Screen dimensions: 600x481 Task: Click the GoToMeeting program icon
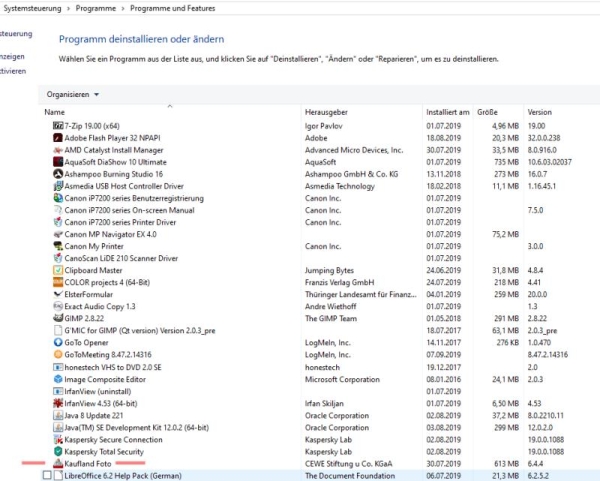coord(57,354)
